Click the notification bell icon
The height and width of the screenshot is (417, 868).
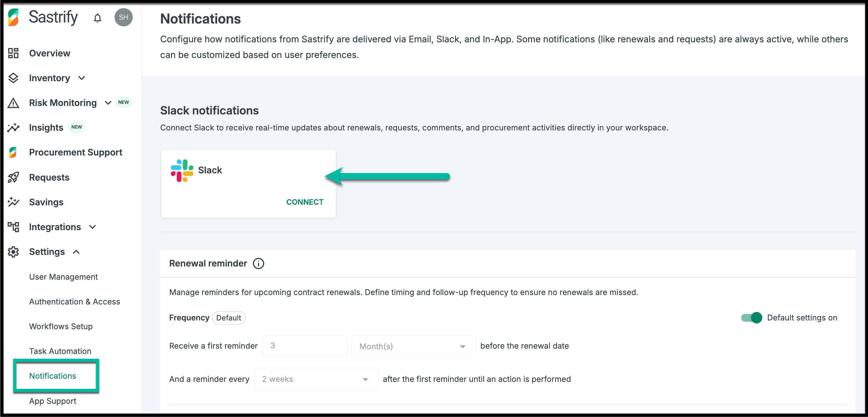(97, 18)
